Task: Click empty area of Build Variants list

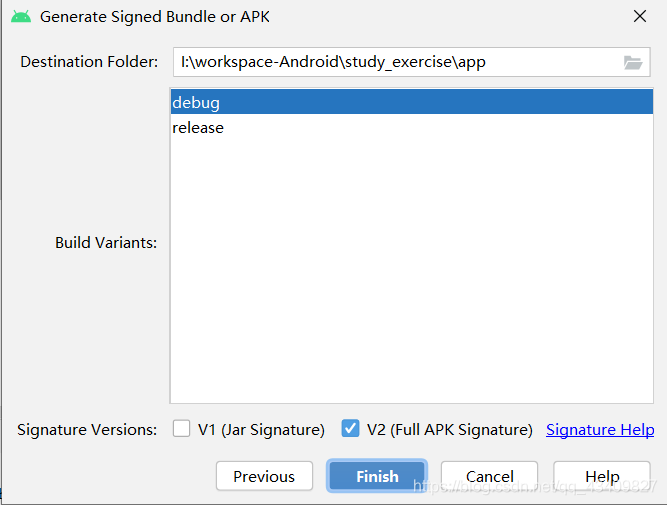Action: 411,272
